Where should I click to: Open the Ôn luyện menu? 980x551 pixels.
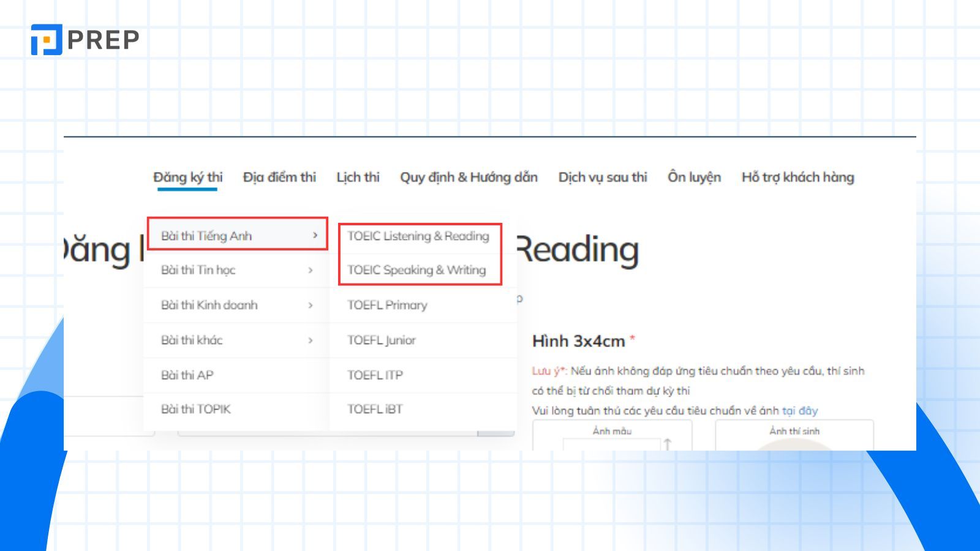tap(694, 178)
